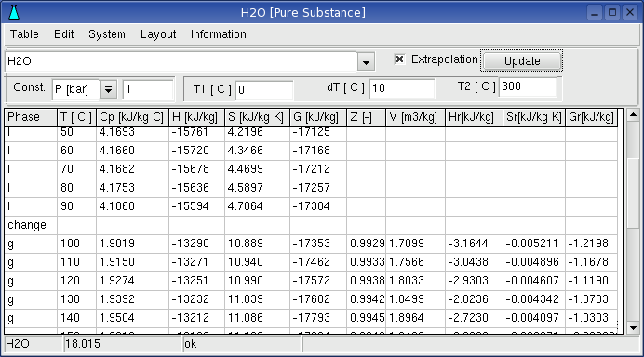Click the ok status message
Viewport: 644px width, 357px height.
(242, 344)
